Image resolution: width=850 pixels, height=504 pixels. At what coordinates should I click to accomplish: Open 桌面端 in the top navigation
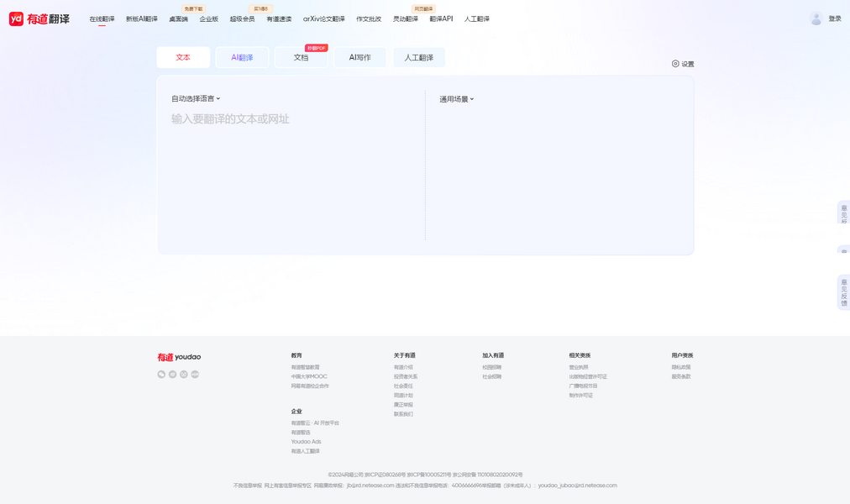point(178,19)
